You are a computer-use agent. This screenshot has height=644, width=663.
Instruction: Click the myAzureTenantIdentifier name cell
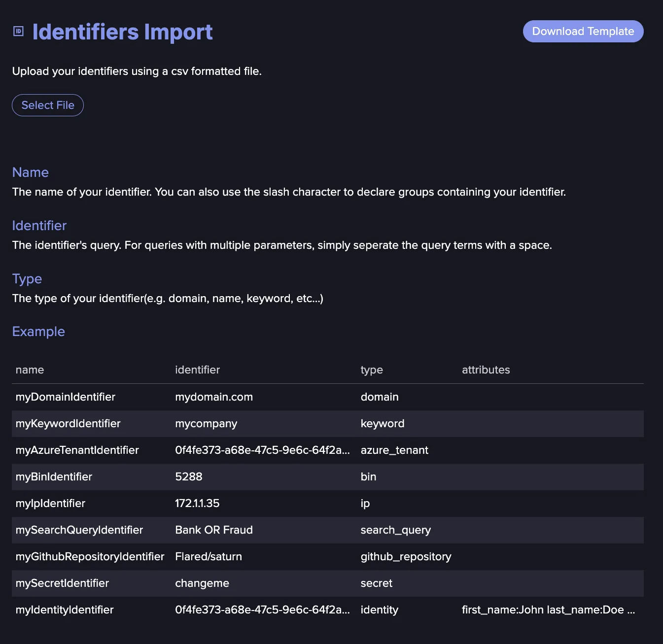(x=77, y=450)
